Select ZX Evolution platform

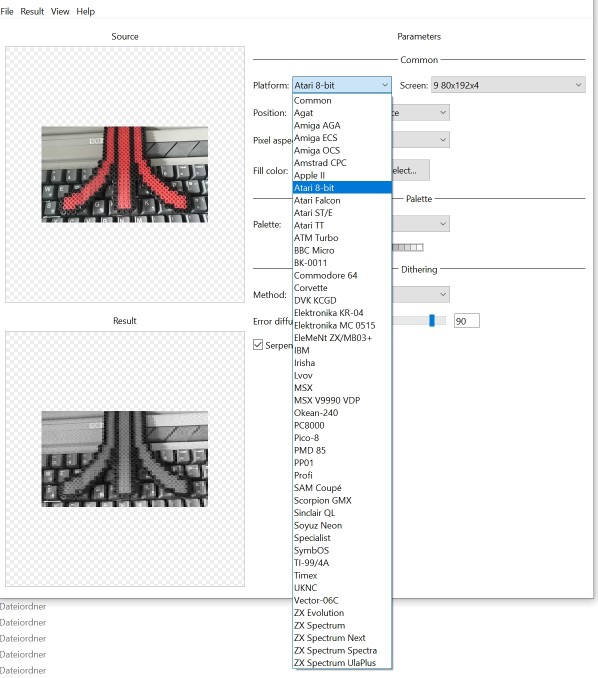(x=342, y=613)
